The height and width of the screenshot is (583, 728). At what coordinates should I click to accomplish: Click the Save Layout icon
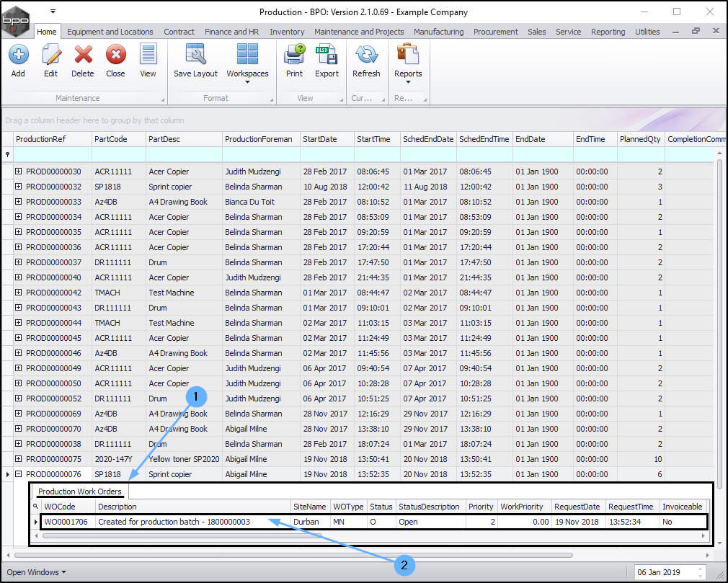(195, 55)
